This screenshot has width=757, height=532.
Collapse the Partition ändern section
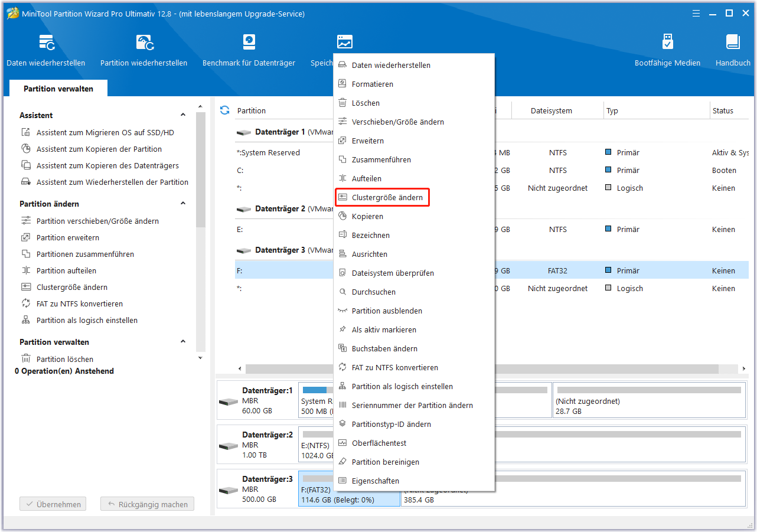pyautogui.click(x=183, y=204)
